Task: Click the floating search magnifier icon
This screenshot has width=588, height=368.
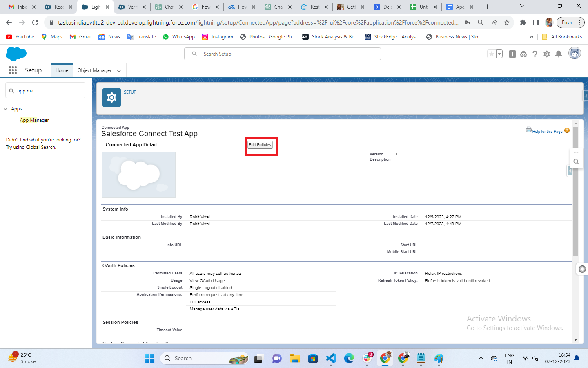Action: pyautogui.click(x=576, y=162)
